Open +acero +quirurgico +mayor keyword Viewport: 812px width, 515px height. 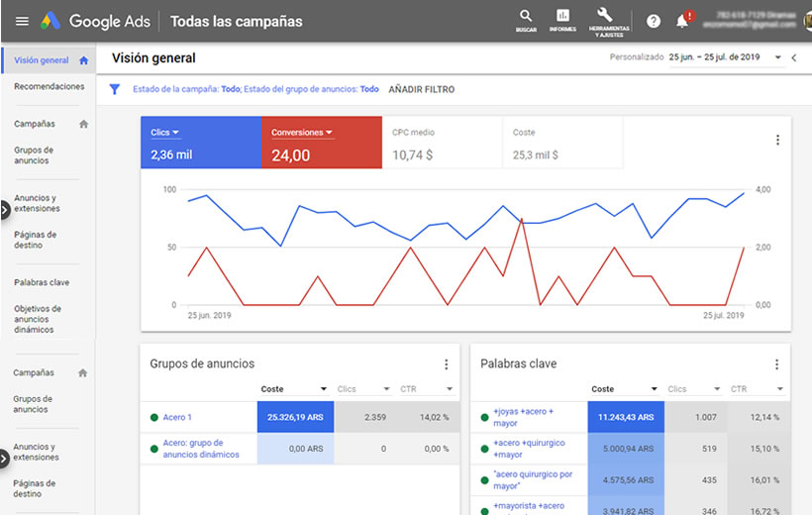click(x=529, y=449)
